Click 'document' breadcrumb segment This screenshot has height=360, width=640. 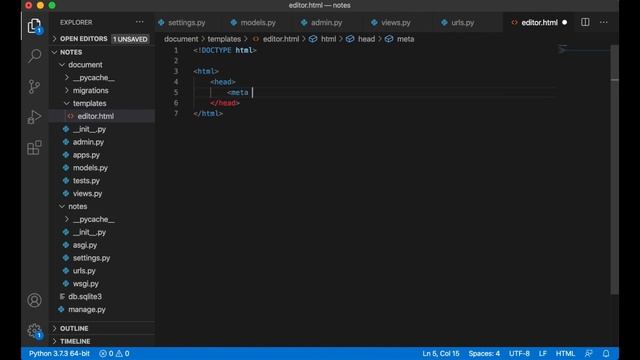[x=181, y=39]
